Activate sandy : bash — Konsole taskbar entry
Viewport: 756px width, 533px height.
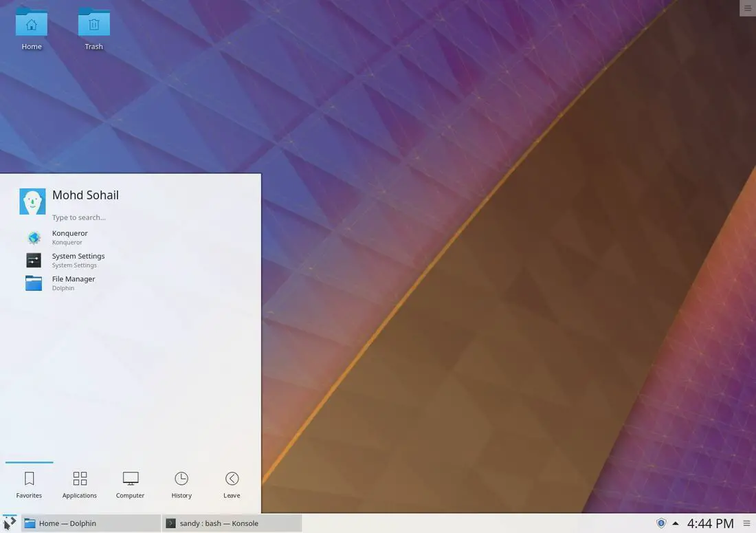coord(232,523)
